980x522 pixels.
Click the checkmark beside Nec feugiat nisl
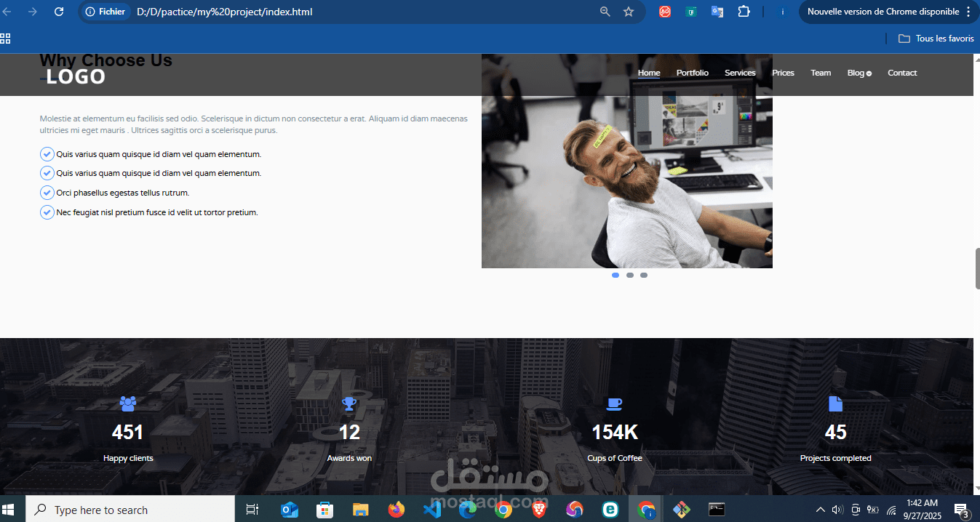47,212
